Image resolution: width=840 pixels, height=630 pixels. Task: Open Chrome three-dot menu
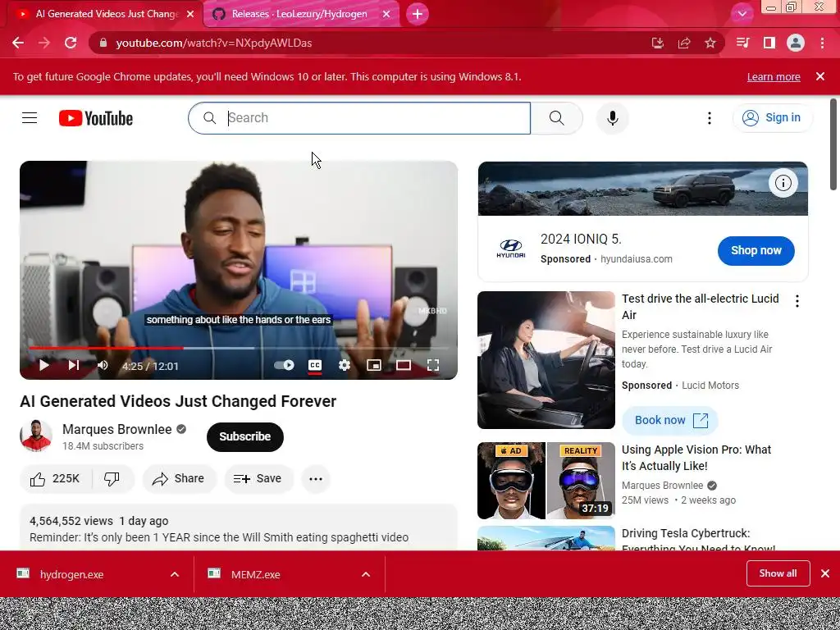click(x=822, y=43)
